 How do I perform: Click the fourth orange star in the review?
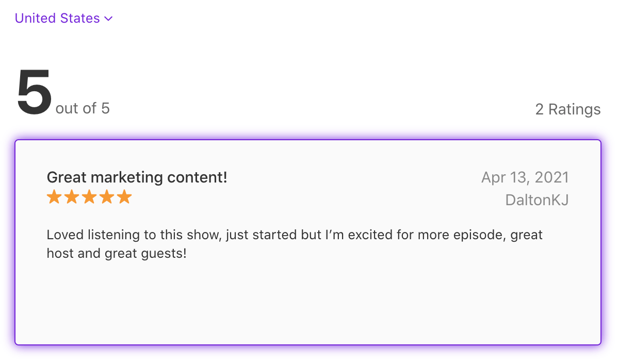[107, 197]
